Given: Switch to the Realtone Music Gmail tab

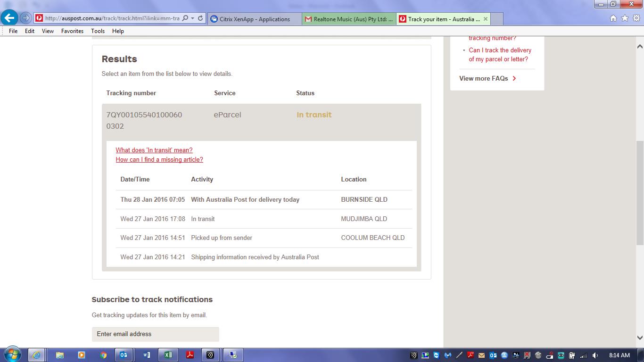Looking at the screenshot, I should 349,19.
